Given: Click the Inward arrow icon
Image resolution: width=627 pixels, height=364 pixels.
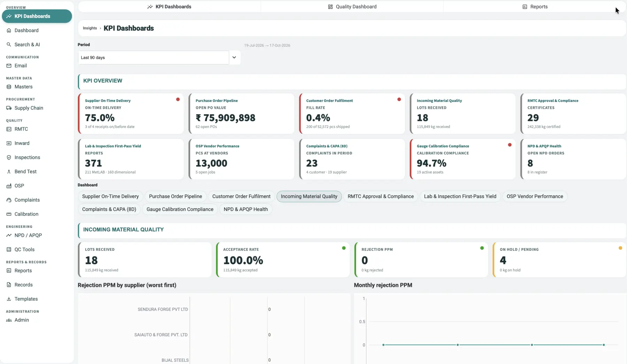Looking at the screenshot, I should tap(9, 143).
